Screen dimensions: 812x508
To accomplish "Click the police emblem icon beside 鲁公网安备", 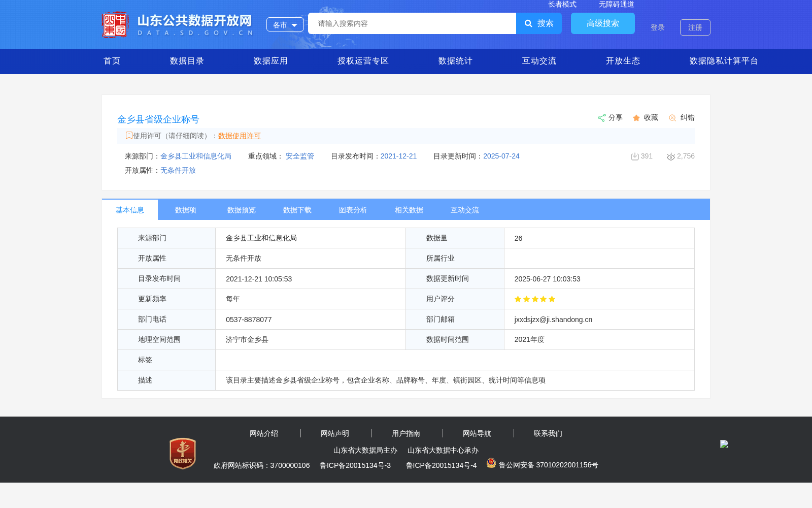I will [491, 463].
